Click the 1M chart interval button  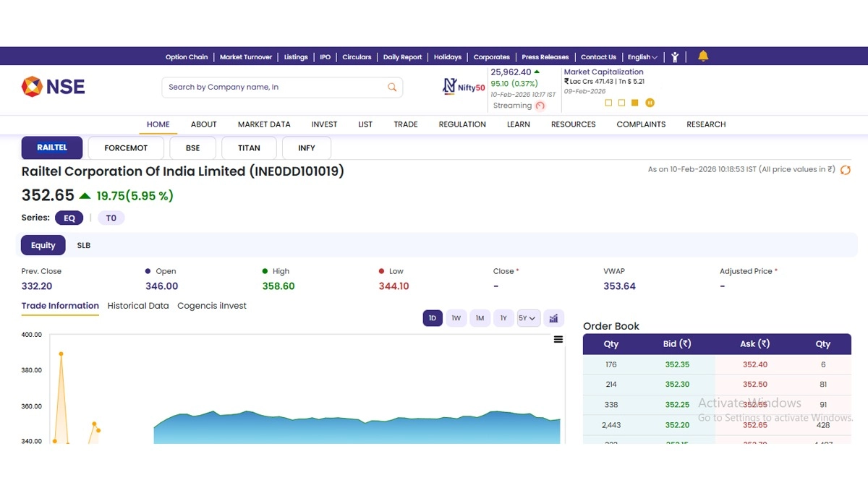pos(480,318)
